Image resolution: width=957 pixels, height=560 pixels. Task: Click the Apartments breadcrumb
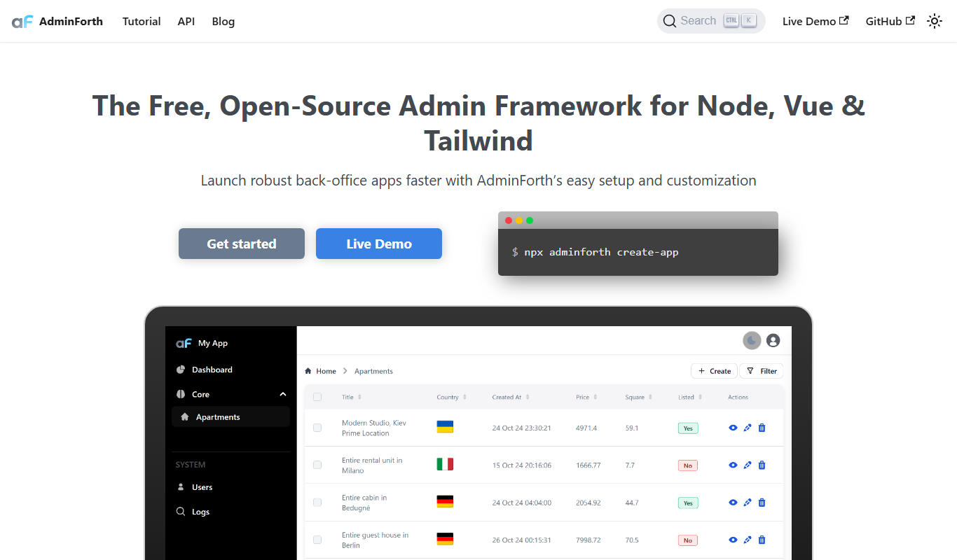(373, 371)
